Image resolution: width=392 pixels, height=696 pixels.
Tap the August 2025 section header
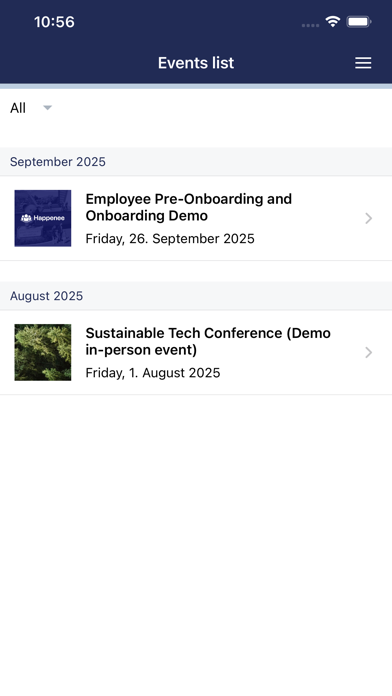[x=196, y=296]
